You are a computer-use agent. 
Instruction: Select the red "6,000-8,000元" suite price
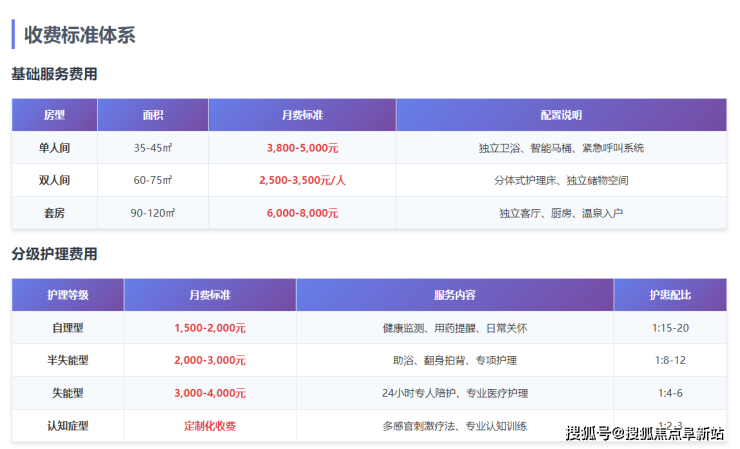(302, 213)
